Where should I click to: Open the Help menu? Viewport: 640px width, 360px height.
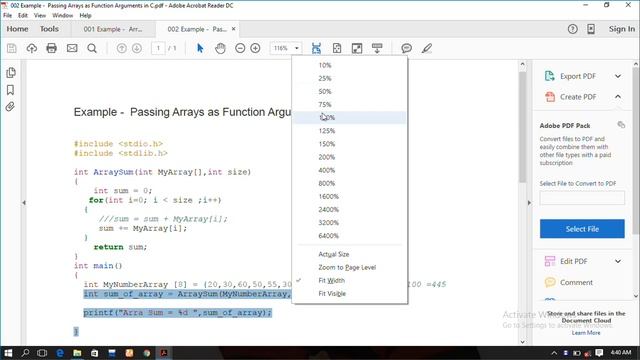pyautogui.click(x=85, y=16)
